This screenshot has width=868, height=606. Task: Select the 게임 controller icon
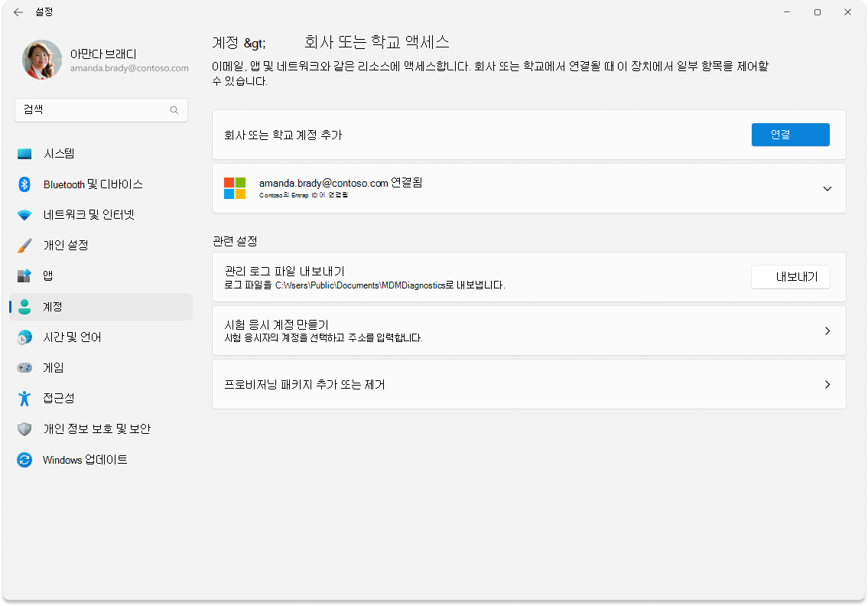23,367
